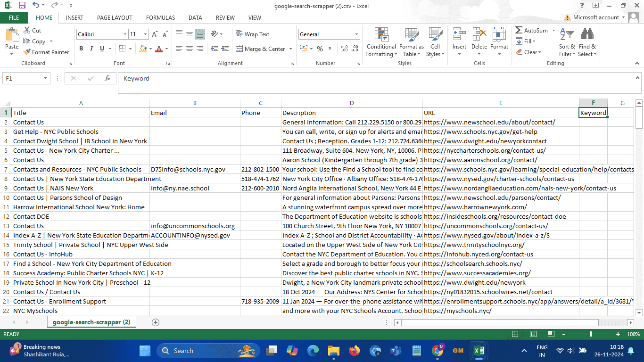Click Merge & Center
Image resolution: width=644 pixels, height=362 pixels.
pos(262,49)
